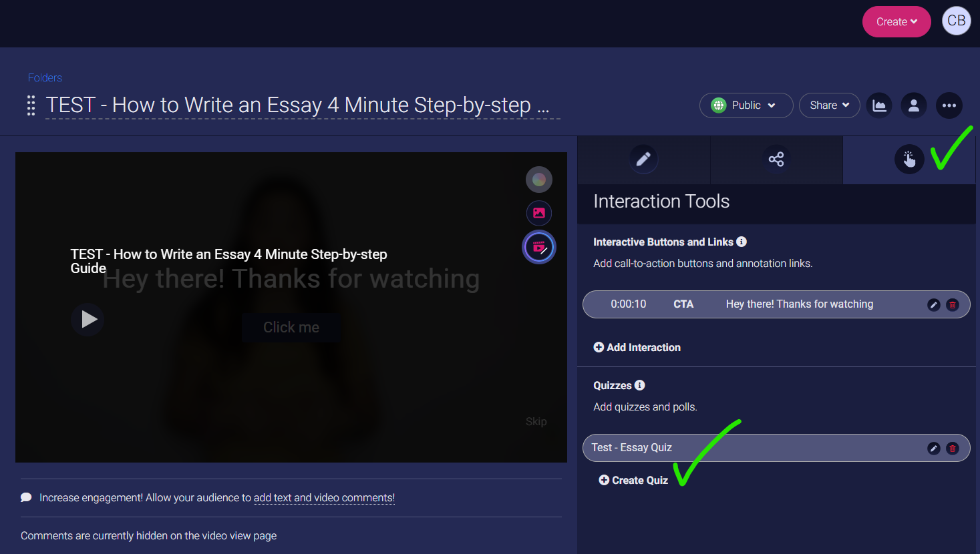The image size is (980, 554).
Task: Click info icon beside Interactive Buttons and Links
Action: (742, 242)
